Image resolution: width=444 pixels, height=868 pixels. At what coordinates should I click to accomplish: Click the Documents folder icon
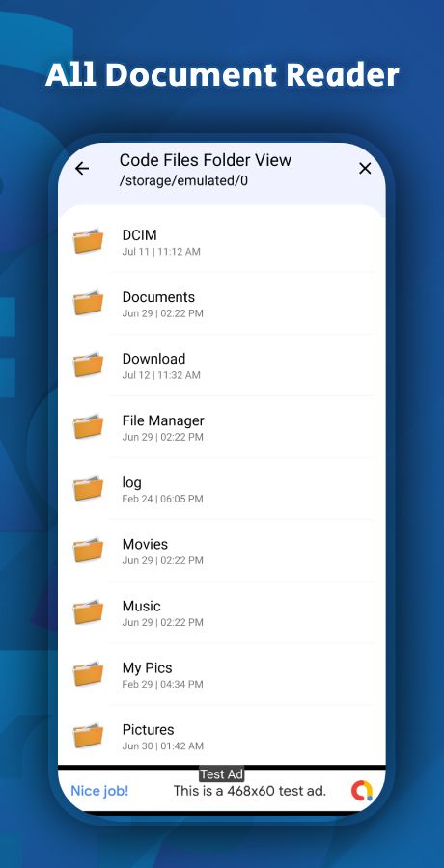88,304
